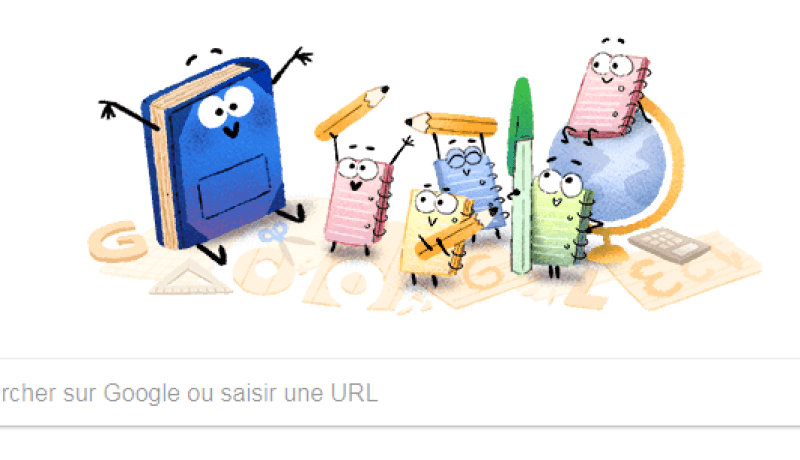The image size is (800, 460).
Task: Click the letter stencil sheet at right
Action: (x=684, y=270)
